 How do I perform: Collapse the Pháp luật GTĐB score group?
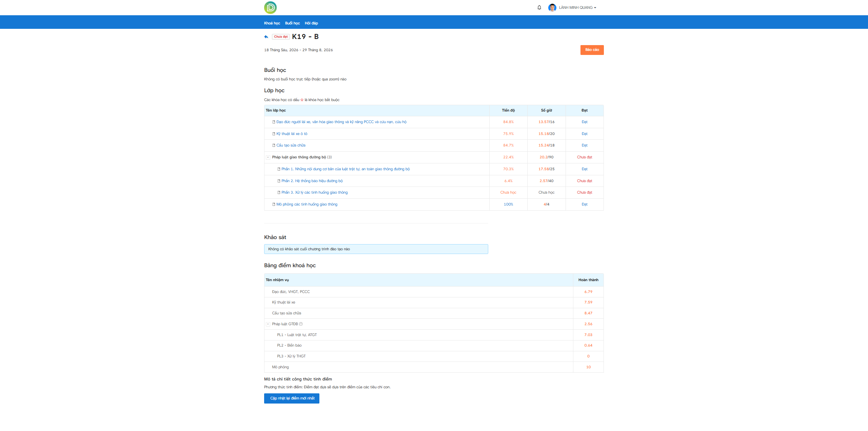coord(268,324)
